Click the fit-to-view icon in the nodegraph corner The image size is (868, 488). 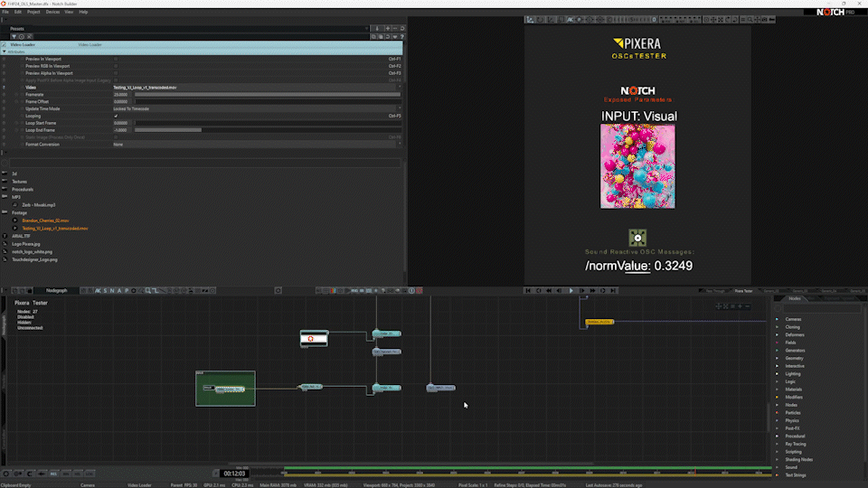pyautogui.click(x=726, y=306)
